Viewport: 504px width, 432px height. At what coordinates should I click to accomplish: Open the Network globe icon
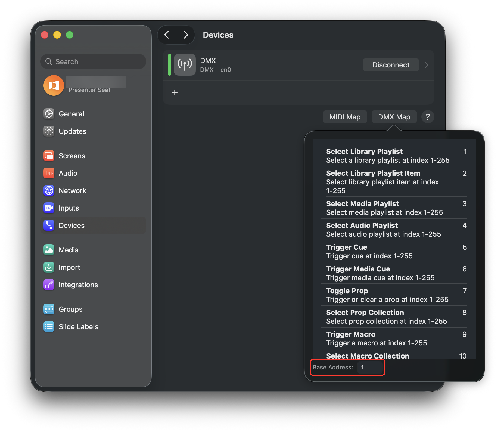coord(49,190)
